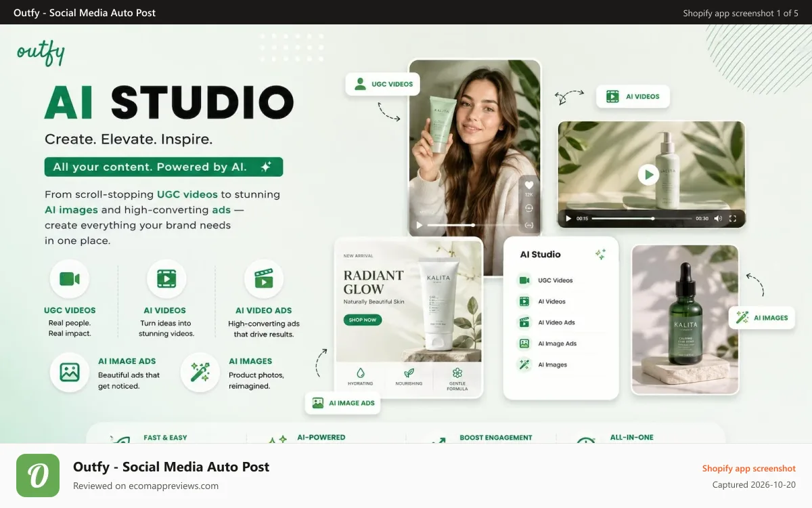Click the Nourishing leaf icon

click(409, 373)
